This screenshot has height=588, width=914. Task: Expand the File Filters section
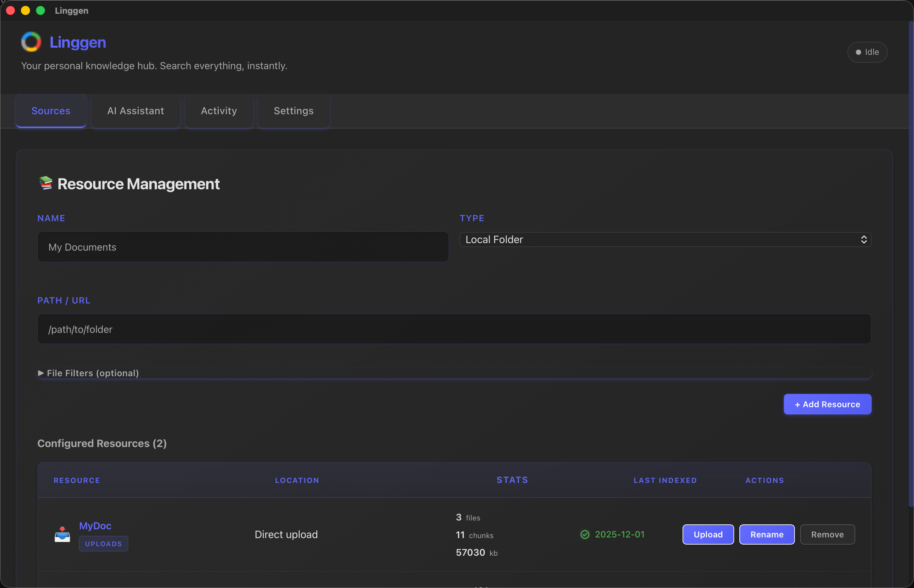(x=88, y=373)
